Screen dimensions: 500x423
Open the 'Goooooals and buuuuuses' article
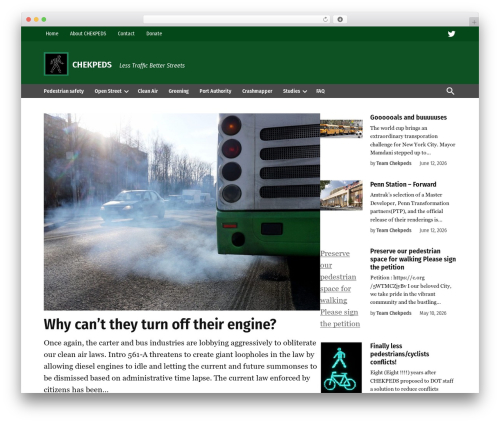pos(408,117)
